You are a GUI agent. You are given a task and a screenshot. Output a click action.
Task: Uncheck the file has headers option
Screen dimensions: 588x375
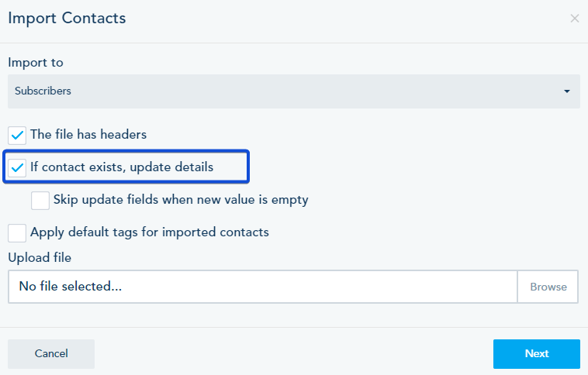point(17,136)
